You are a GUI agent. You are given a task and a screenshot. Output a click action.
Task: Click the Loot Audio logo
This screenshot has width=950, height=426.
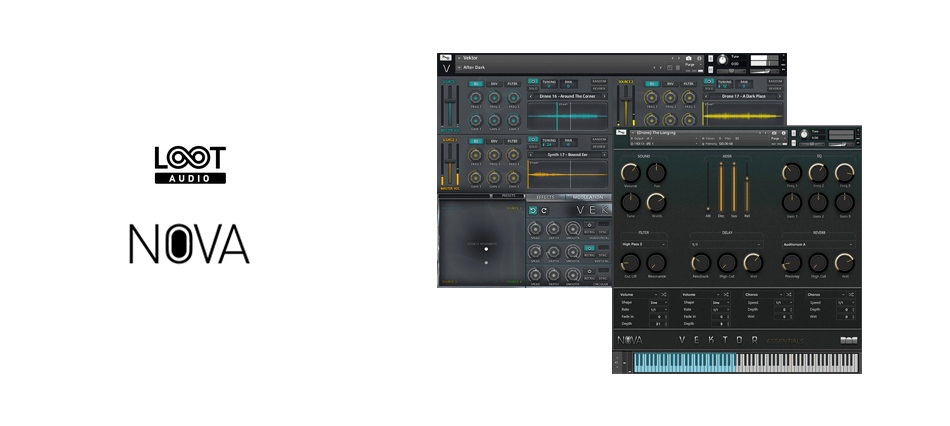coord(190,165)
